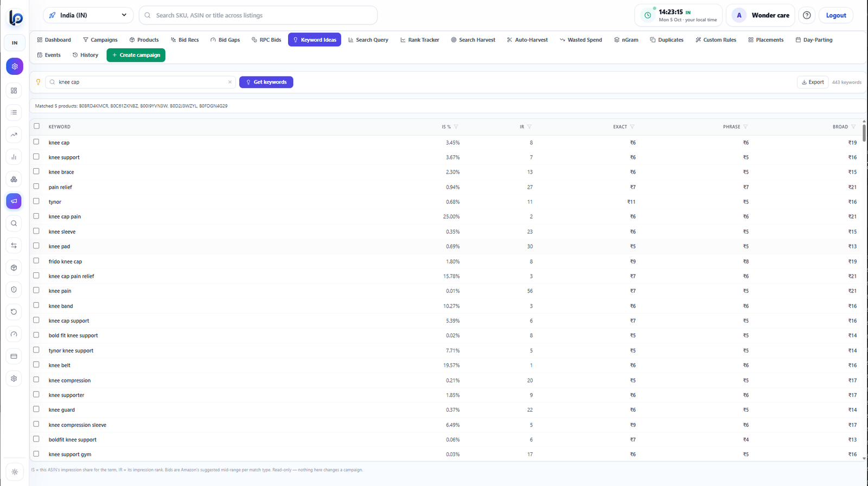Open the list view sidebar icon
Image resolution: width=868 pixels, height=486 pixels.
click(14, 112)
